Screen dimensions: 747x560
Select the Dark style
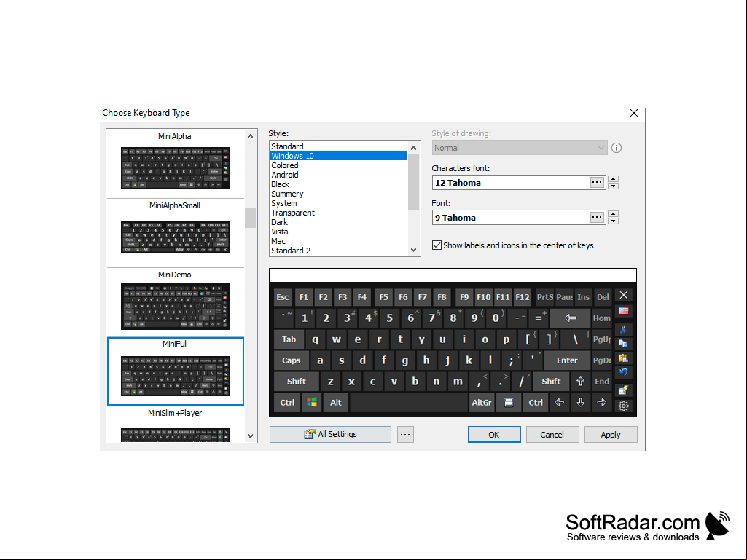pyautogui.click(x=339, y=222)
